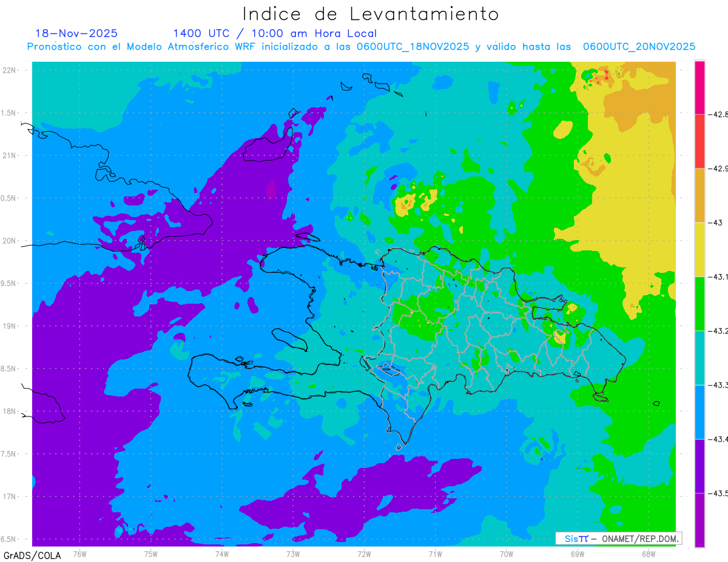728x562 pixels.
Task: Click the red swatch in the color legend
Action: pos(699,141)
